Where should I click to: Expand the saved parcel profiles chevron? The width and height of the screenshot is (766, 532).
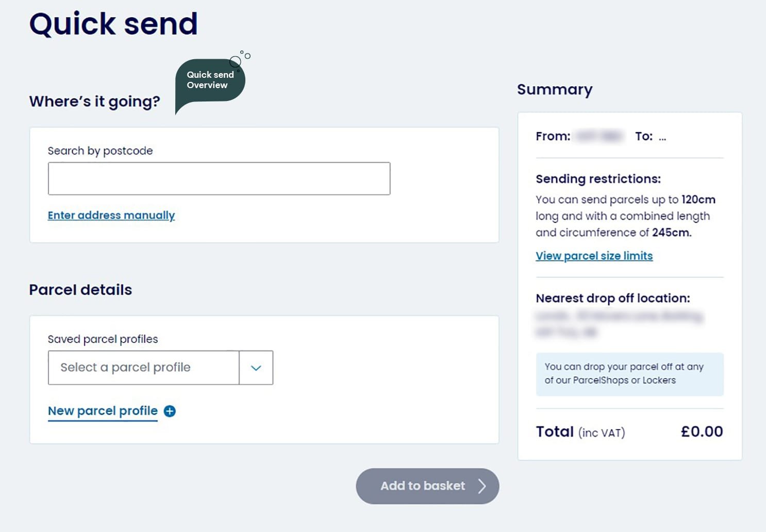[x=256, y=368]
